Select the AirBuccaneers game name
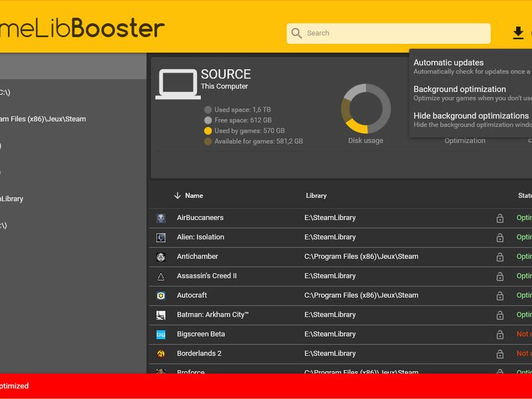 200,218
